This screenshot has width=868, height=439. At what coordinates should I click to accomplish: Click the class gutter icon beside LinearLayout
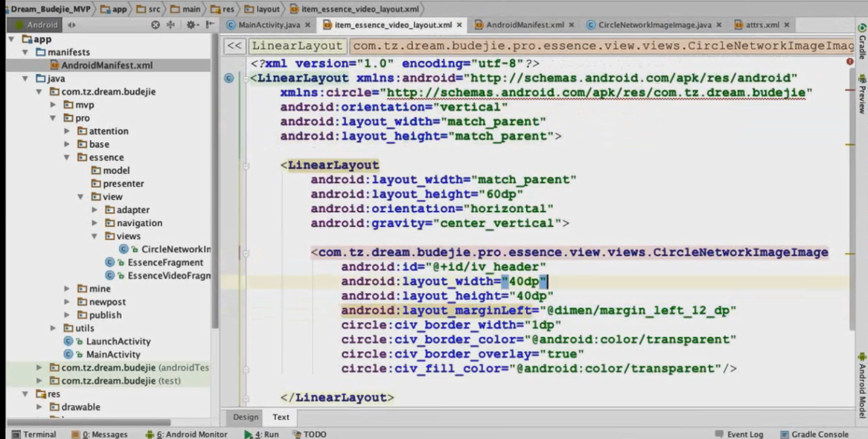(229, 77)
